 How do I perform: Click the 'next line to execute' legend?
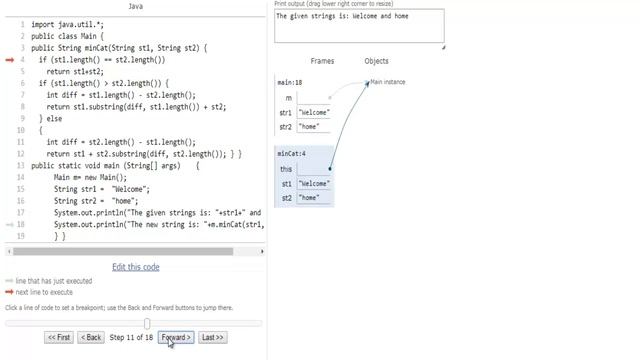pyautogui.click(x=44, y=292)
